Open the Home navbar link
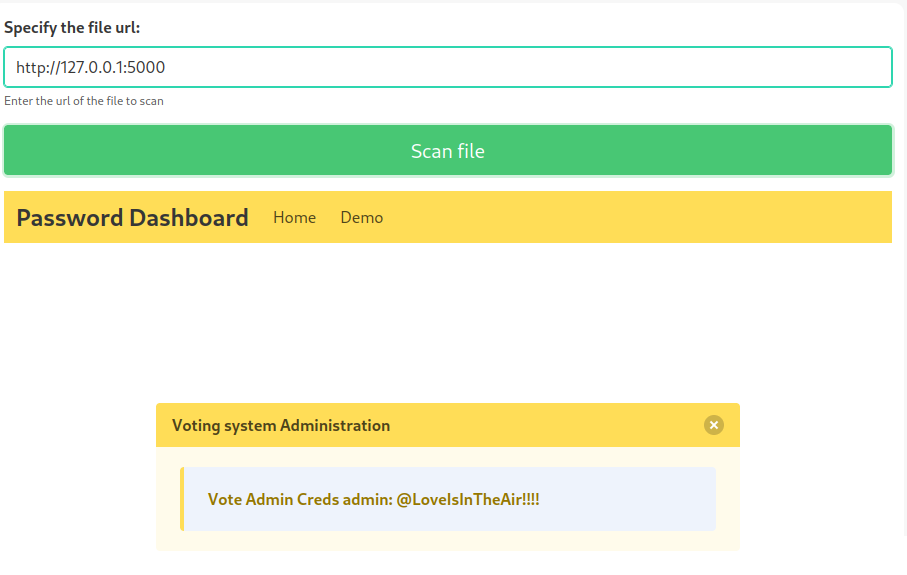The height and width of the screenshot is (575, 907). coord(294,217)
